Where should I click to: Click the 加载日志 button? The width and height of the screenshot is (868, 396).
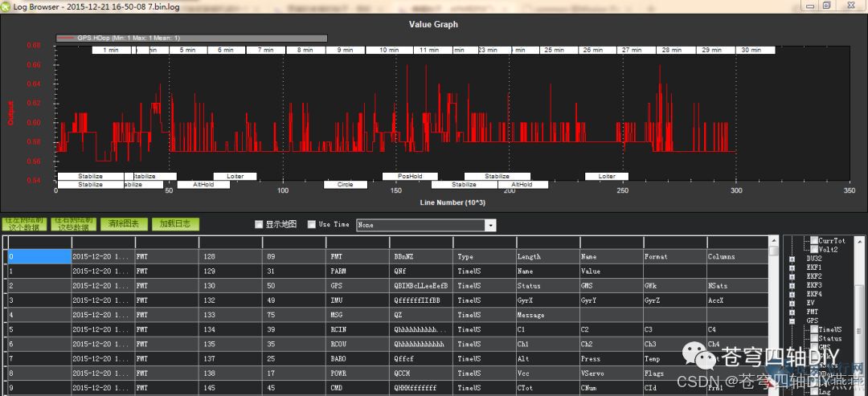[x=175, y=223]
